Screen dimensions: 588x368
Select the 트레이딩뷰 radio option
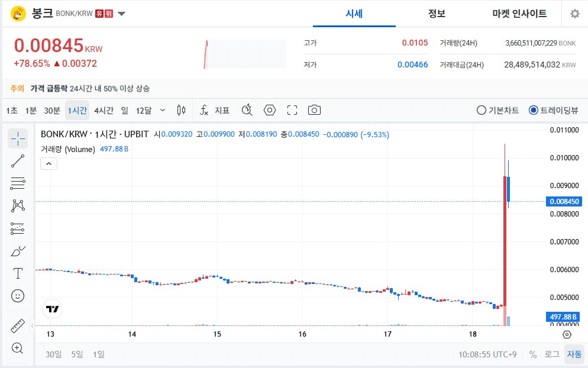click(554, 110)
